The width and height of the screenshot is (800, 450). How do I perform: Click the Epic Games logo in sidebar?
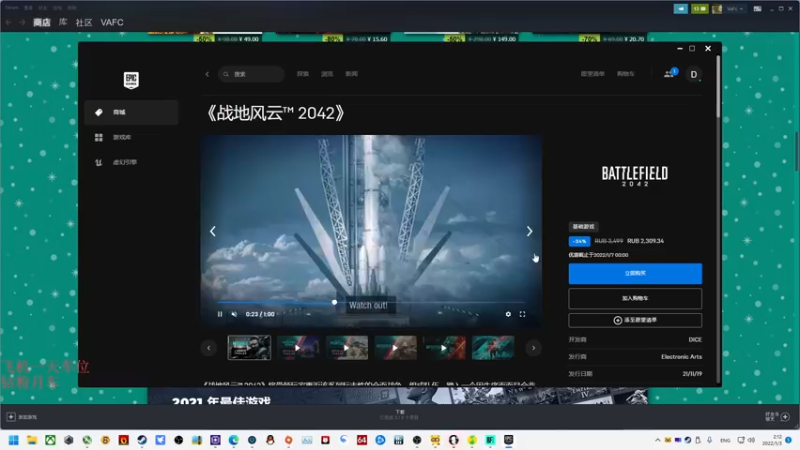tap(131, 80)
